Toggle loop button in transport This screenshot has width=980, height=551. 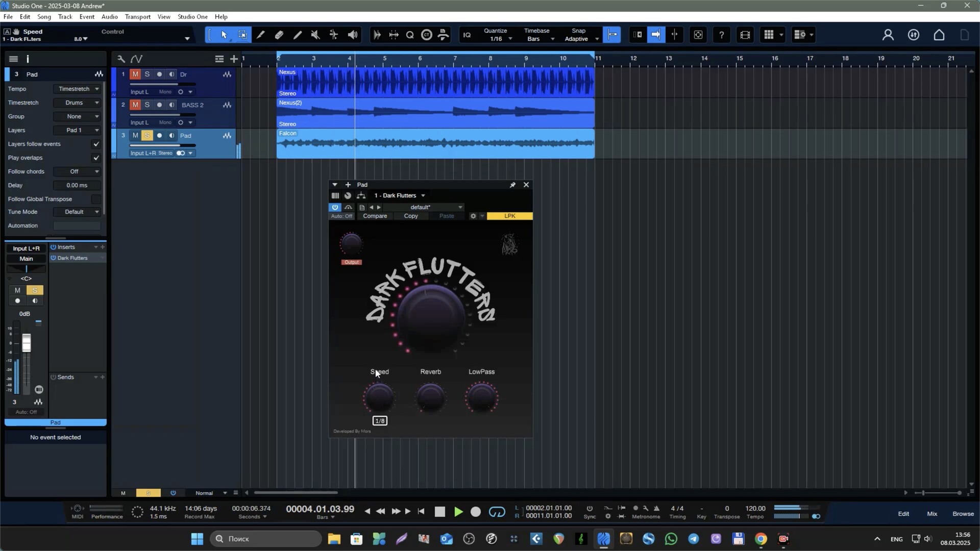[x=497, y=512]
